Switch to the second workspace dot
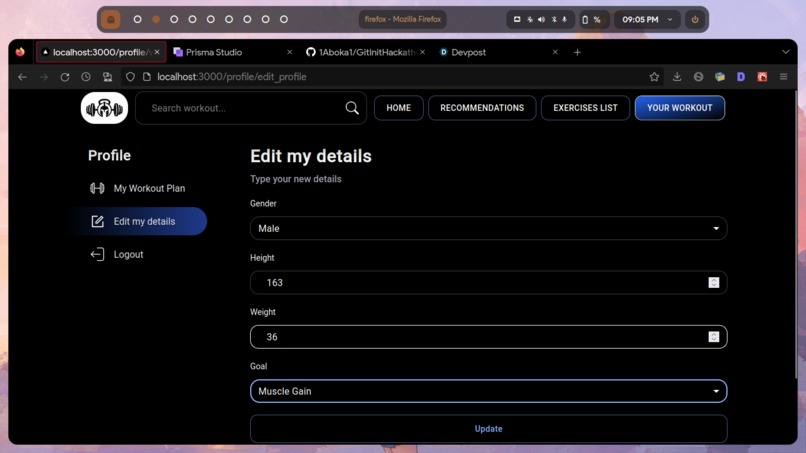The width and height of the screenshot is (806, 453). tap(156, 19)
